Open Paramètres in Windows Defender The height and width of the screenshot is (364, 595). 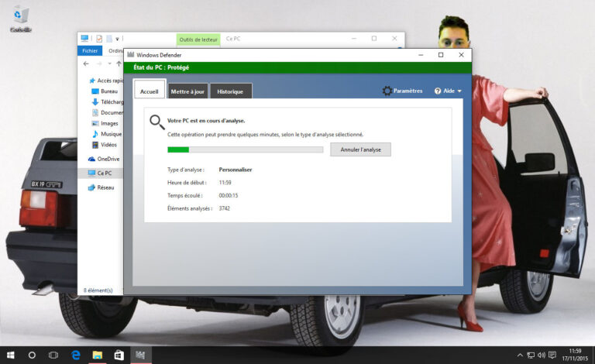402,91
